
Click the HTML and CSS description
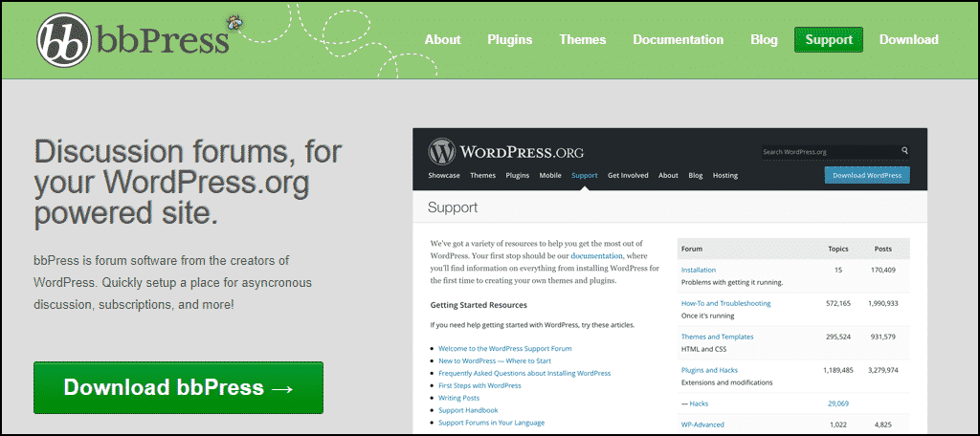point(703,349)
